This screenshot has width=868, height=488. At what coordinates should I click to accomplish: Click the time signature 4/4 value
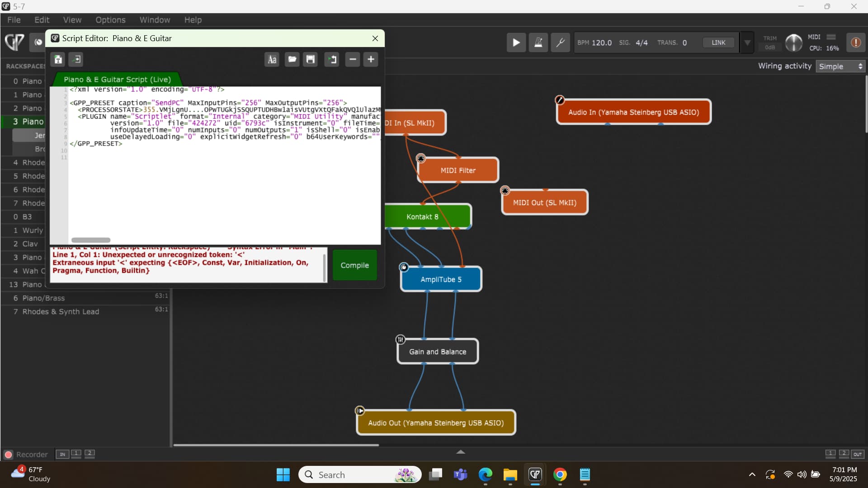642,42
